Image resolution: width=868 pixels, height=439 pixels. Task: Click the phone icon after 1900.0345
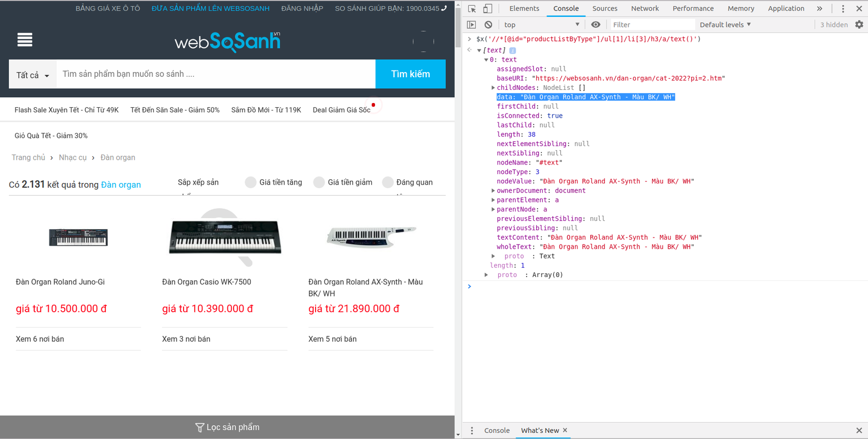coord(444,8)
